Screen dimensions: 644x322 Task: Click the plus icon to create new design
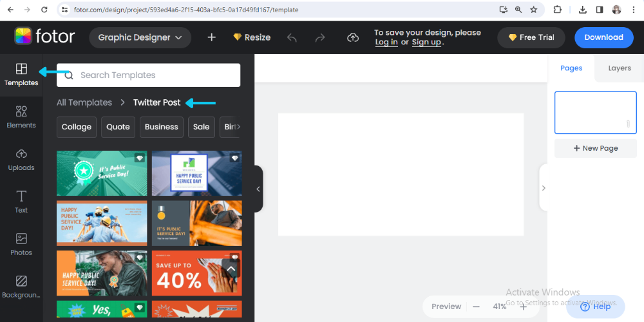(211, 37)
